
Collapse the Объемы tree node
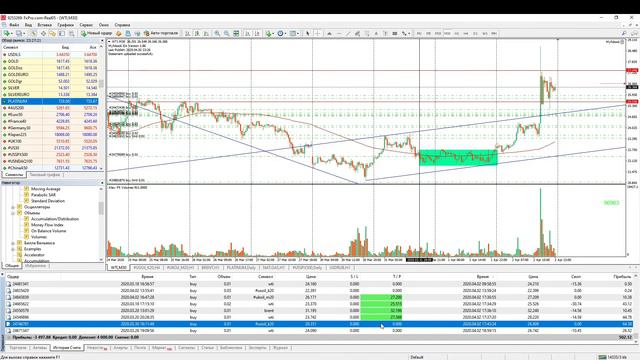13,213
